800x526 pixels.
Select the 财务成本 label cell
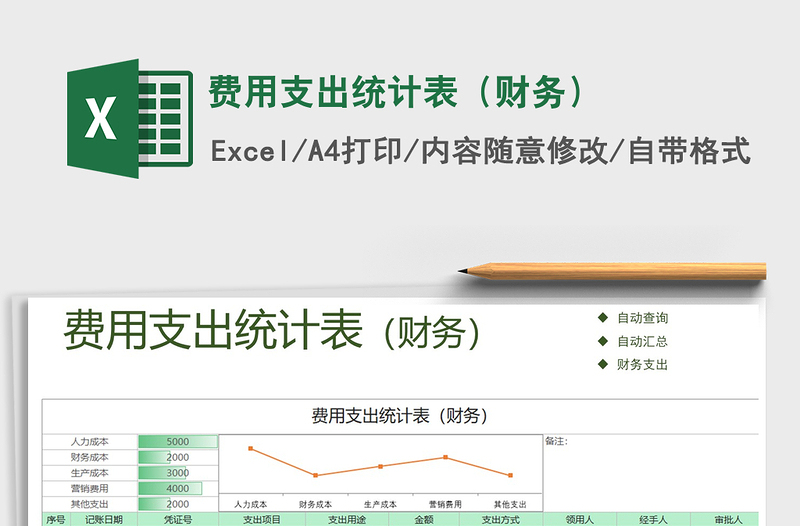click(x=90, y=458)
